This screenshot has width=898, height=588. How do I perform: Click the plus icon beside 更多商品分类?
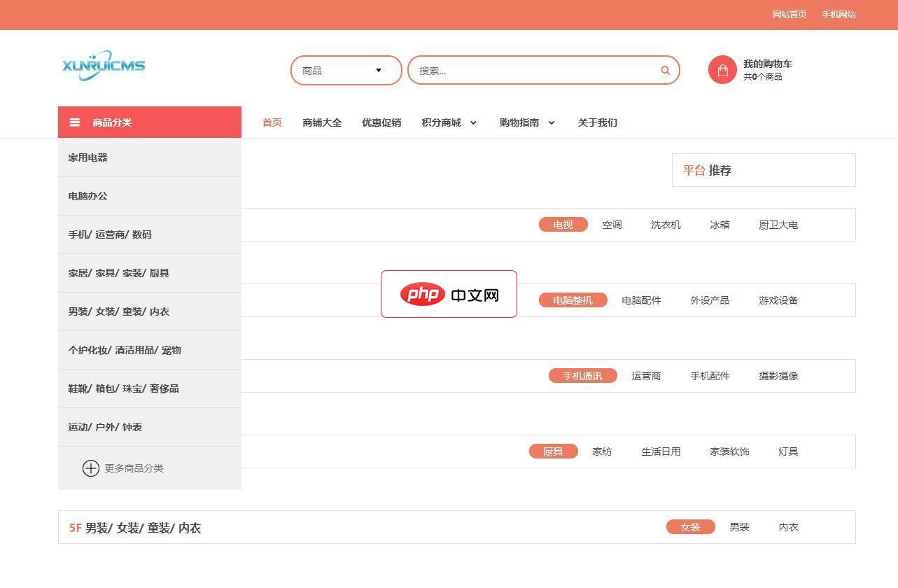(91, 468)
